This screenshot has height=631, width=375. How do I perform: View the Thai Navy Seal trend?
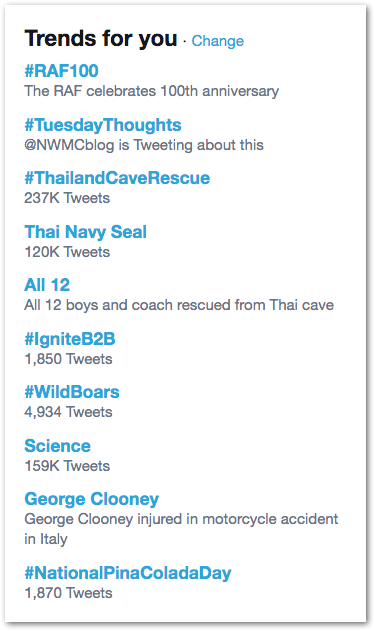(x=85, y=232)
